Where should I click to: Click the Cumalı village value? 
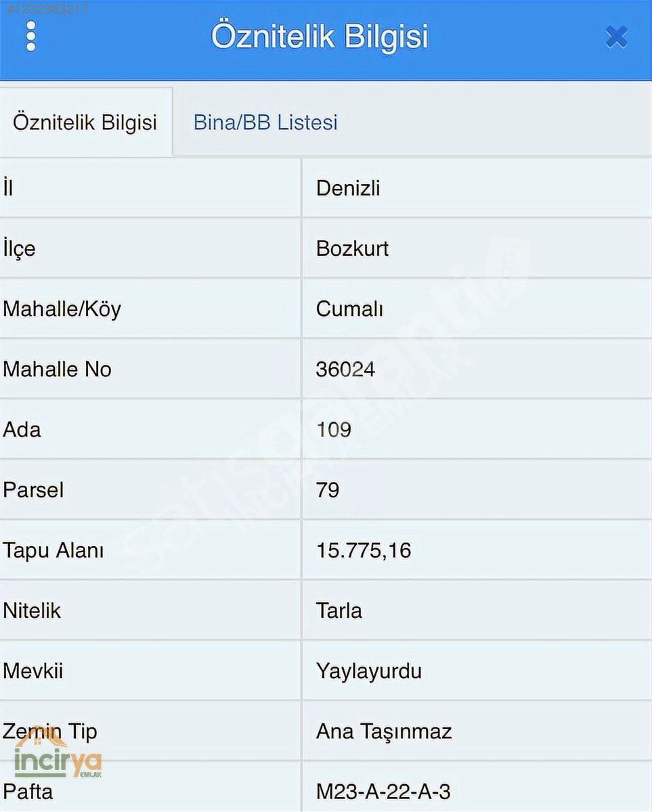tap(349, 309)
